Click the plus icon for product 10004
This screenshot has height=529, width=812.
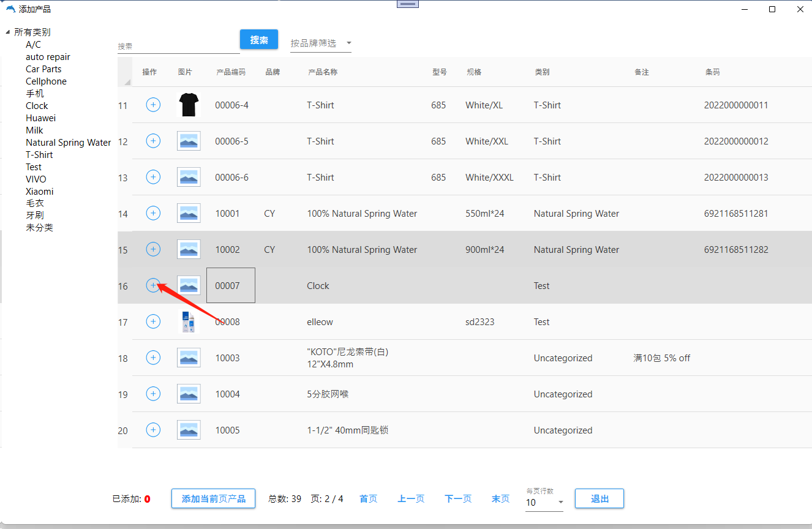(x=153, y=394)
